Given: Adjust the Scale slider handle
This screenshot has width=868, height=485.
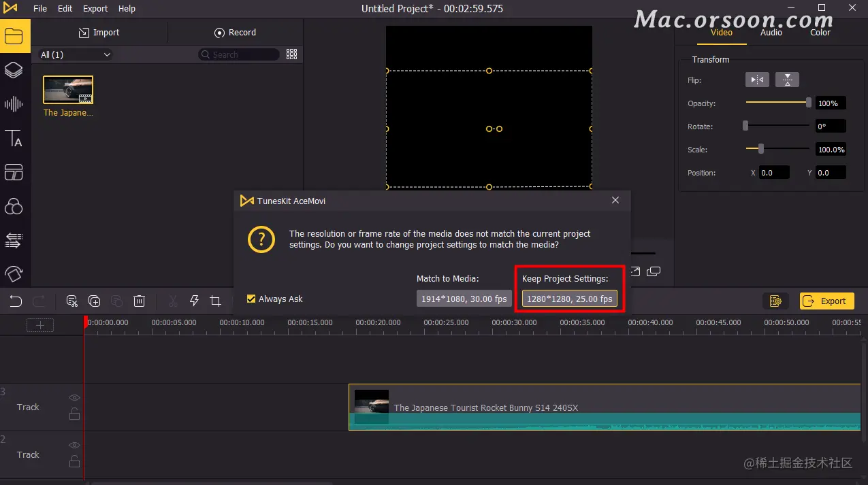Looking at the screenshot, I should [x=761, y=149].
